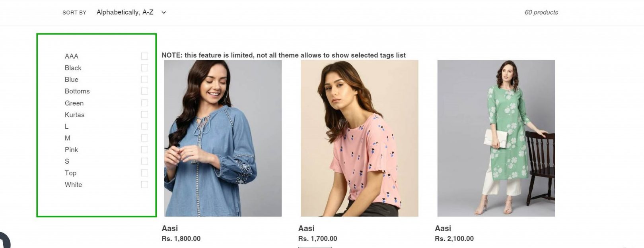Toggle the Bottoms category checkbox
Screen dimensions: 644x248
pyautogui.click(x=144, y=91)
